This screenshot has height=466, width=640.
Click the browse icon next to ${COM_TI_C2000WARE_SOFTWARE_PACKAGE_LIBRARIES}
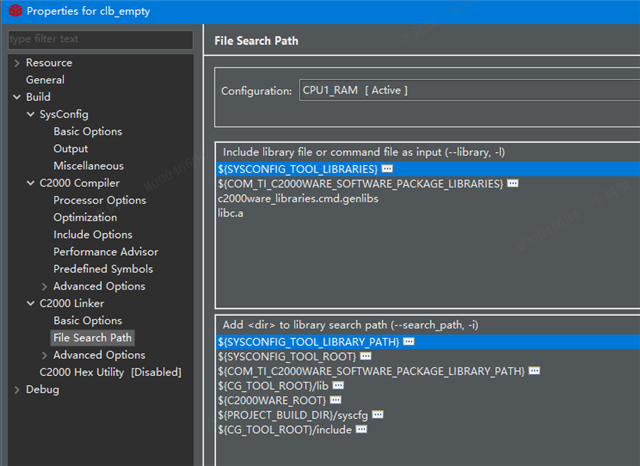pyautogui.click(x=513, y=184)
